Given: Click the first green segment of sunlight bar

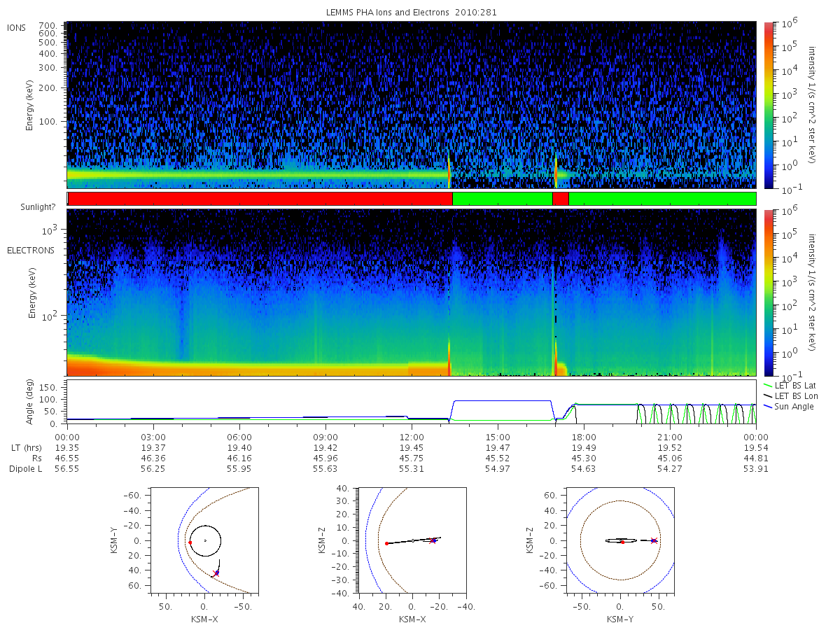Looking at the screenshot, I should coord(503,199).
